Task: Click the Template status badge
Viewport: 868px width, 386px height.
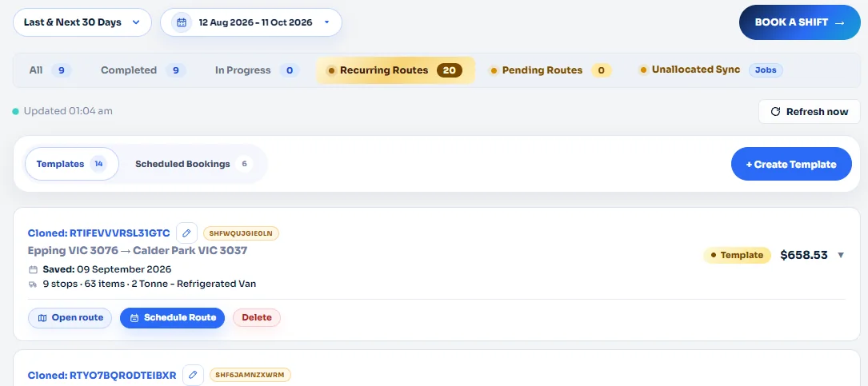Action: [x=737, y=255]
